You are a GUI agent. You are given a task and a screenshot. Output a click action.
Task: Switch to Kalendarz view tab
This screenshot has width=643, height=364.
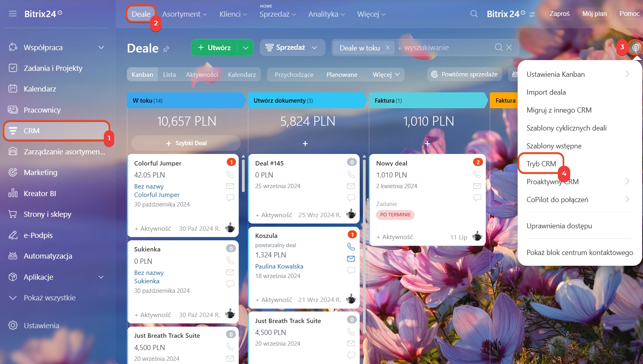(242, 74)
